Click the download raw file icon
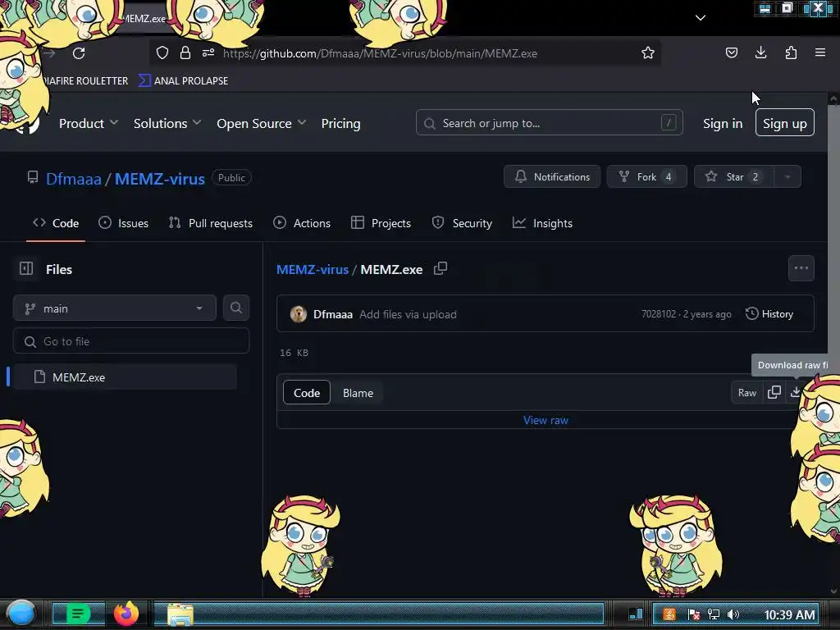Image resolution: width=840 pixels, height=630 pixels. pyautogui.click(x=796, y=393)
